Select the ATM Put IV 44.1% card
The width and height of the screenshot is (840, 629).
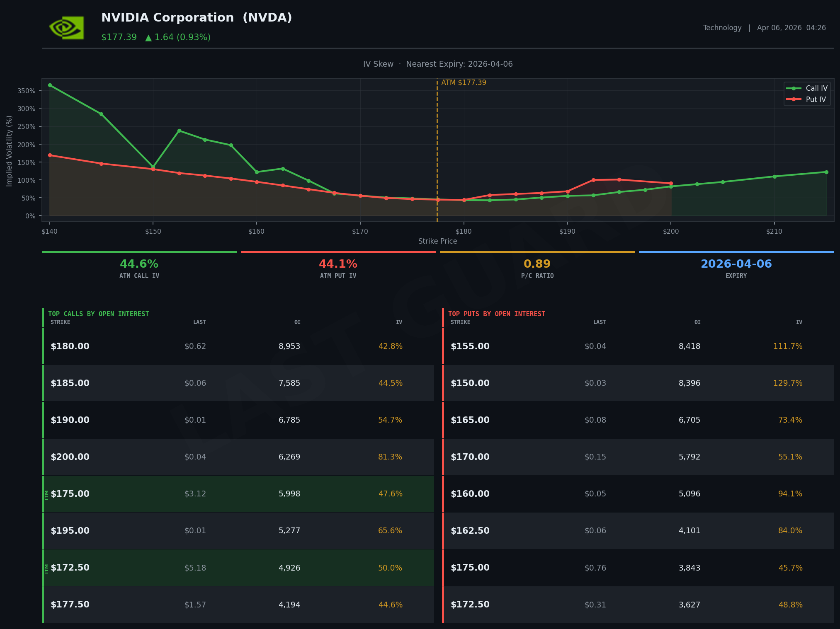click(x=338, y=269)
